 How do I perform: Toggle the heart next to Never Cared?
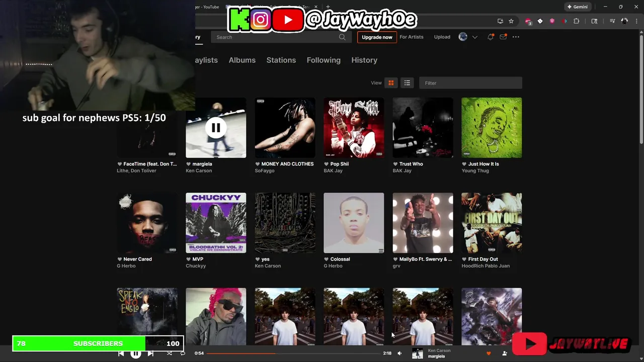pos(120,259)
